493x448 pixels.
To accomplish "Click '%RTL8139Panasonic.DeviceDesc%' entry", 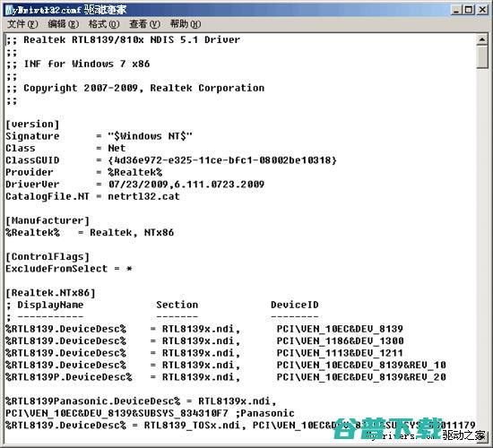I will pyautogui.click(x=93, y=401).
